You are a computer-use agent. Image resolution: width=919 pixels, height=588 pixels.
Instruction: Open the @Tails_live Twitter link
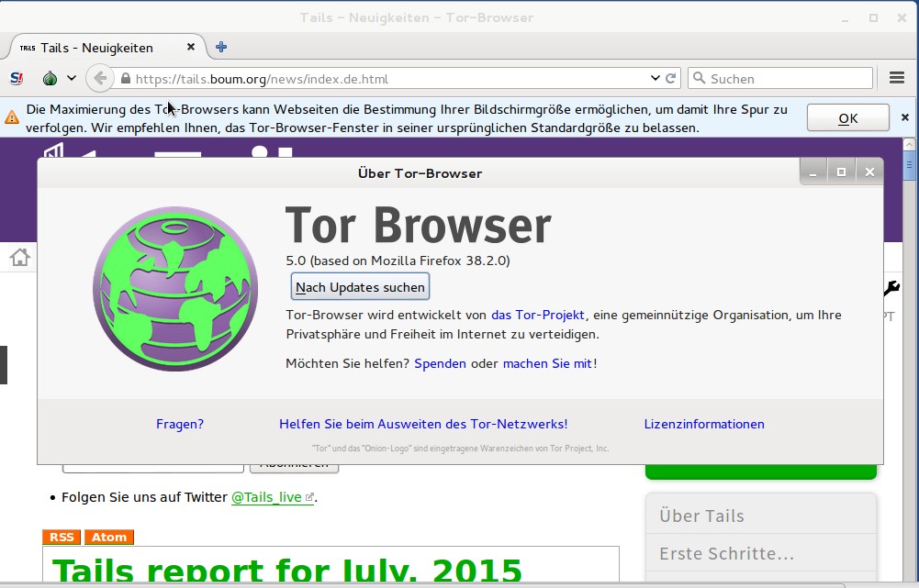click(x=273, y=497)
